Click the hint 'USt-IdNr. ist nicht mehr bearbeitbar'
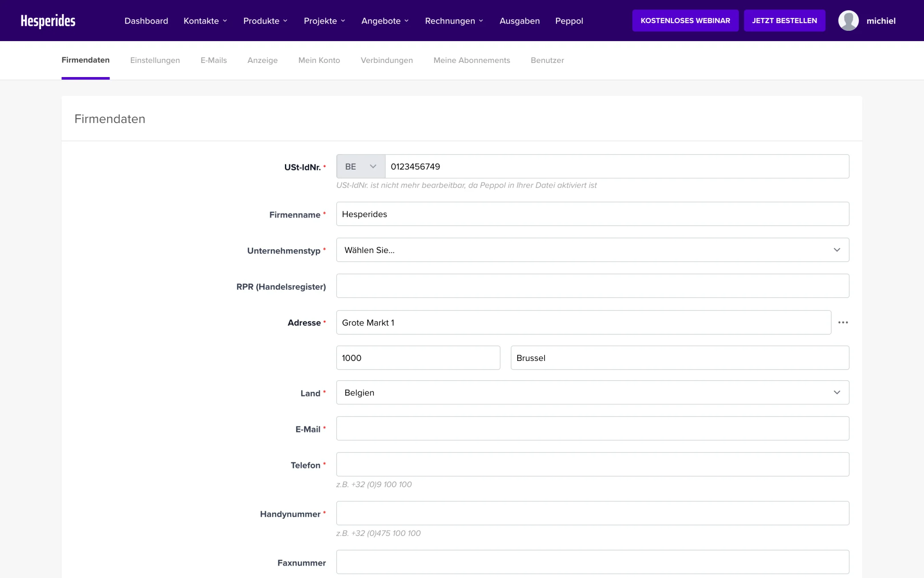 pyautogui.click(x=466, y=185)
